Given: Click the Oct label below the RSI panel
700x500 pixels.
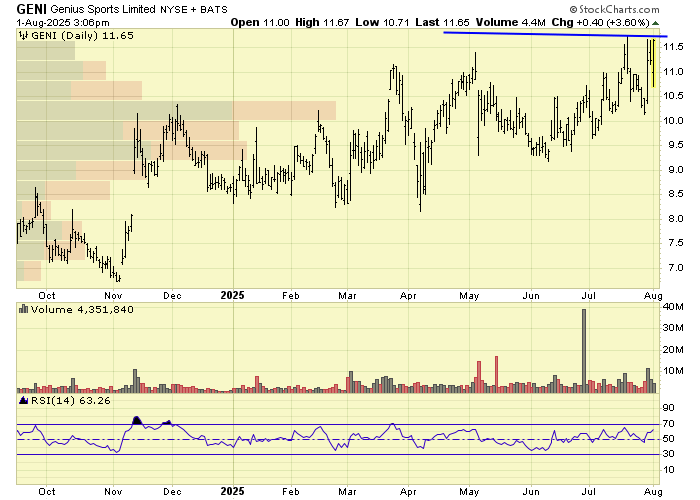Looking at the screenshot, I should [x=46, y=492].
